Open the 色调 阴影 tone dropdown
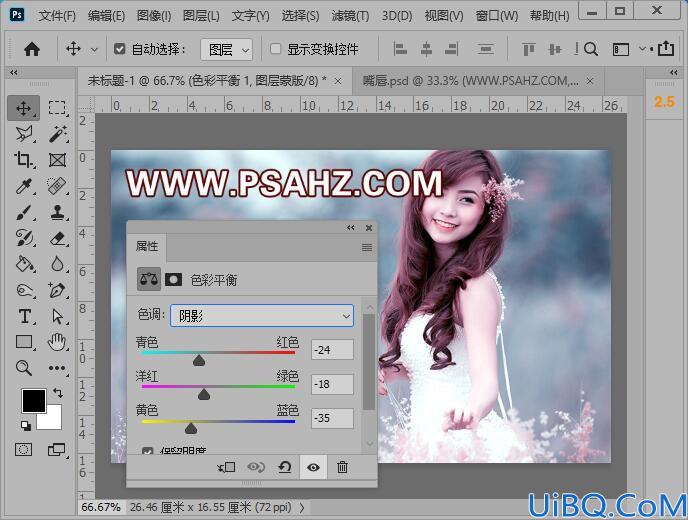 click(x=262, y=316)
